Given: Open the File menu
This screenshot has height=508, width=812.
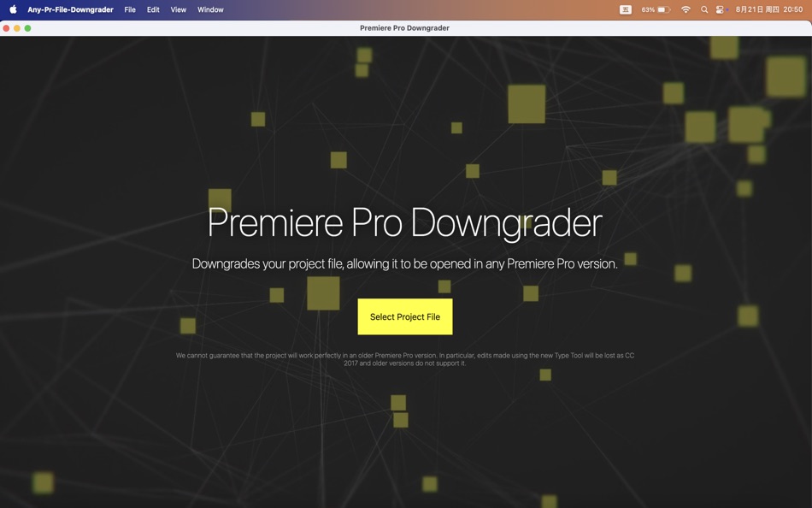Looking at the screenshot, I should pos(130,9).
